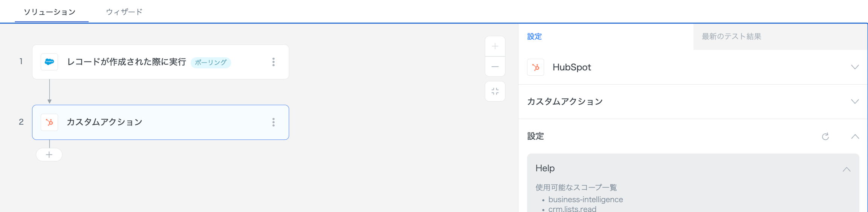Open the 最新のテスト結果 tab
The height and width of the screenshot is (212, 868).
tap(731, 37)
